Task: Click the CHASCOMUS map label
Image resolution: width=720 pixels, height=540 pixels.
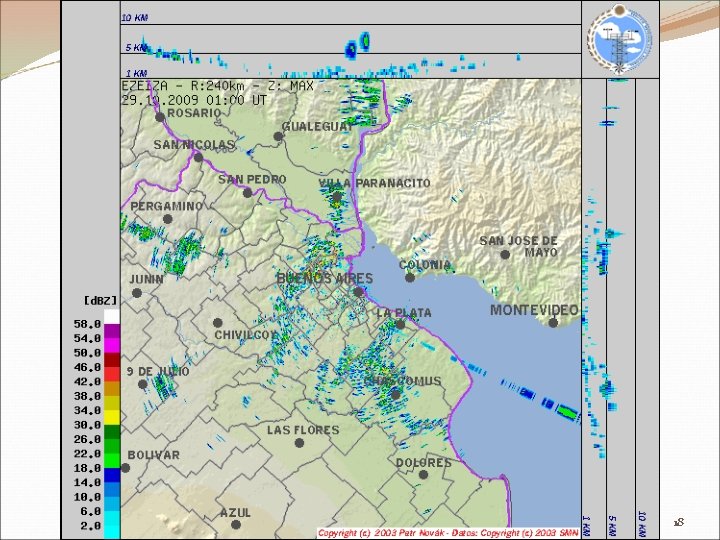Action: 402,381
